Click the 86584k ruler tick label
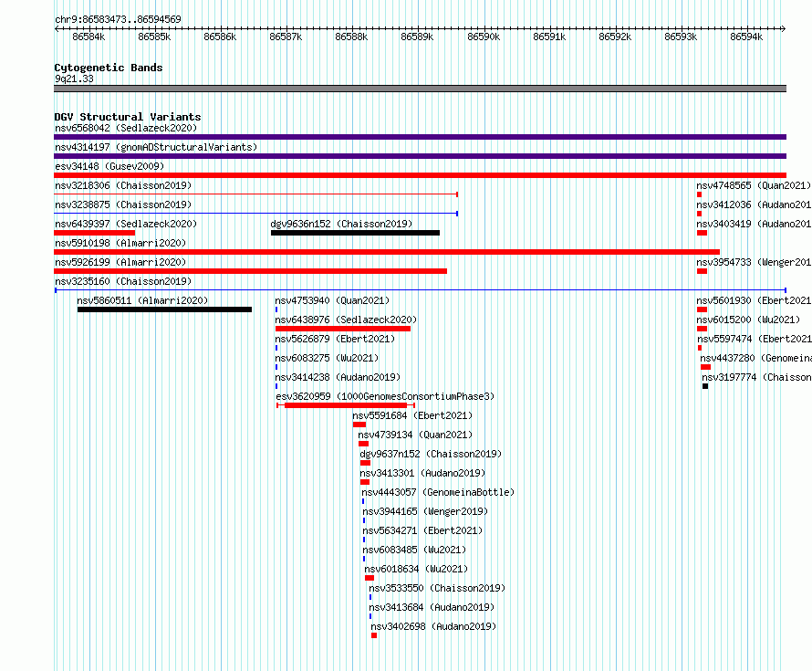The height and width of the screenshot is (671, 812). 88,37
